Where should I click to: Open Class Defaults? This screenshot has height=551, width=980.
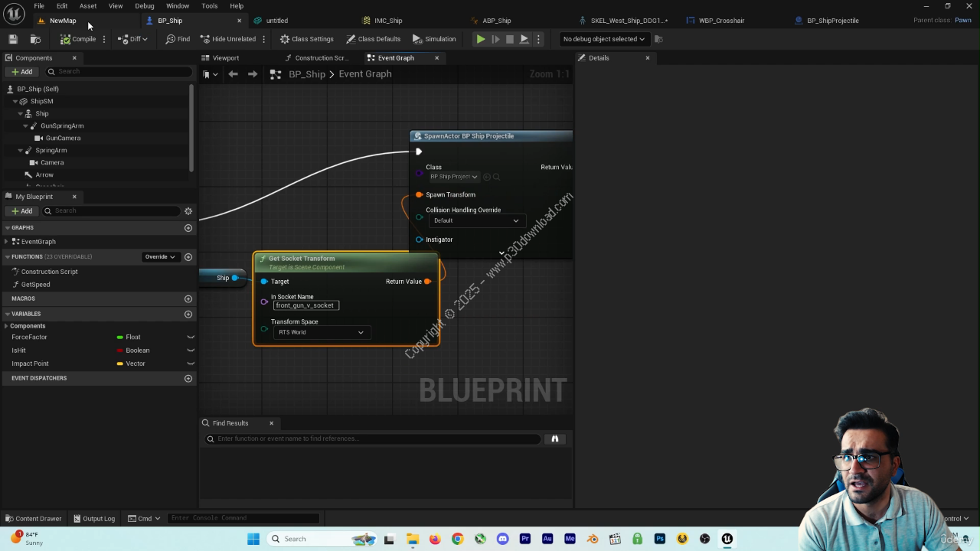[373, 39]
